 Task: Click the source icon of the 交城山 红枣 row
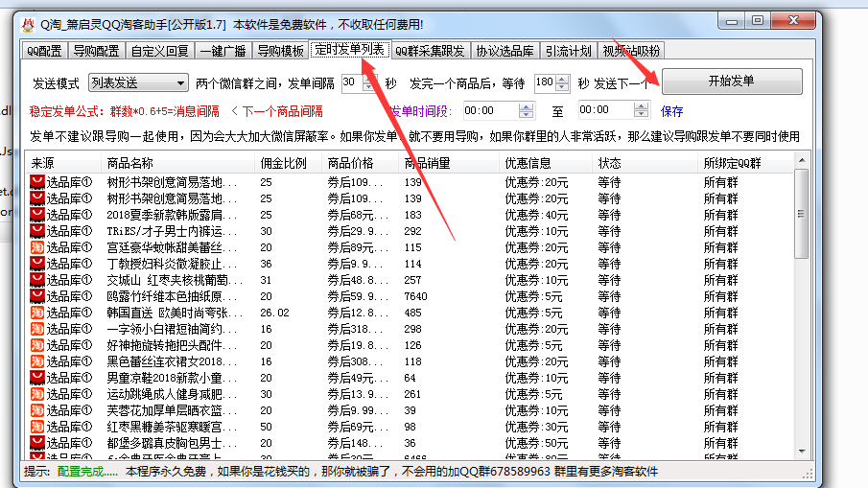tap(37, 279)
